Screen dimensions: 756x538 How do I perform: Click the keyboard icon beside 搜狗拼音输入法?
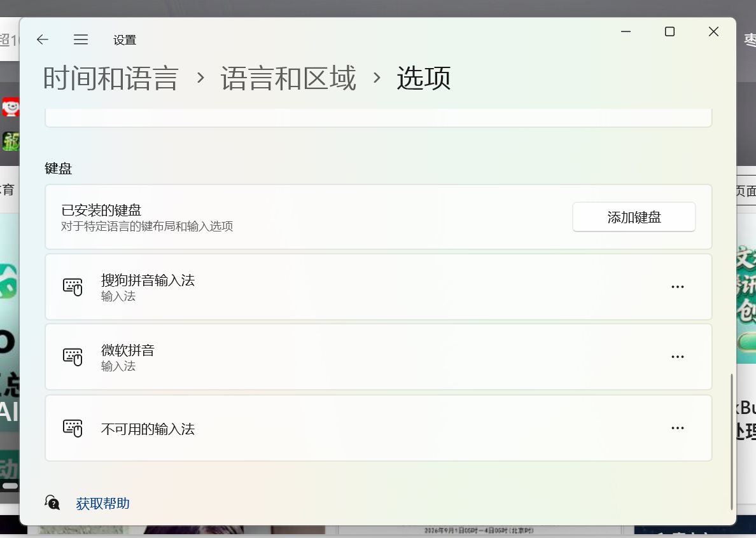tap(73, 287)
